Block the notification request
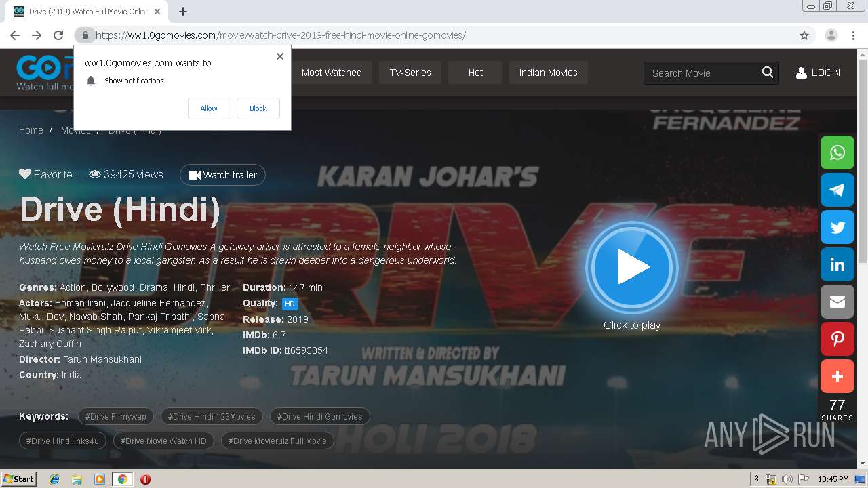Screen dimensions: 868x488 (258, 108)
